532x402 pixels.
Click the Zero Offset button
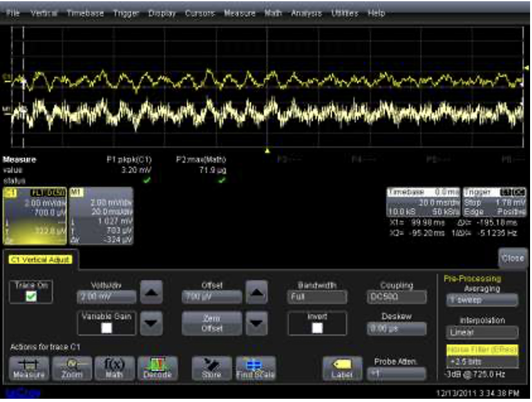coord(212,323)
